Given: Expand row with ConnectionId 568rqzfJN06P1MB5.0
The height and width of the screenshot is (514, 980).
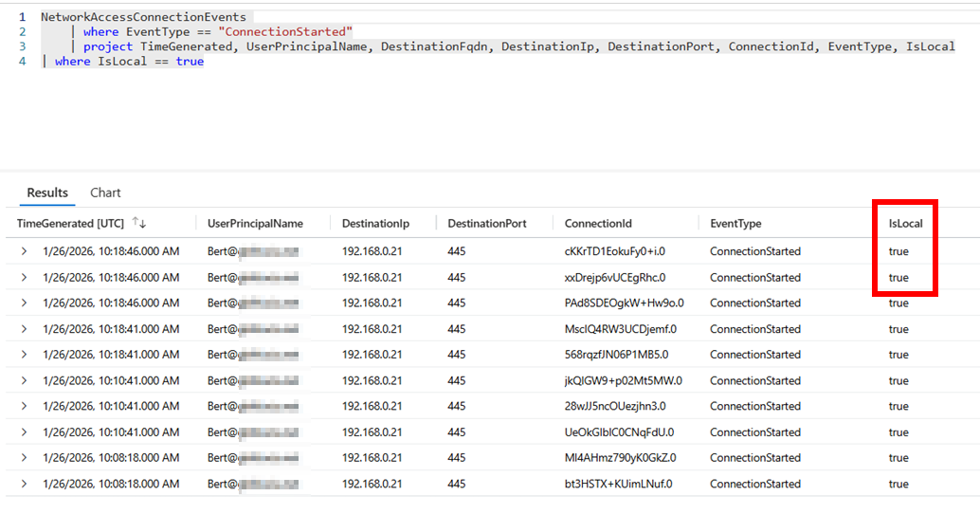Looking at the screenshot, I should [x=24, y=355].
